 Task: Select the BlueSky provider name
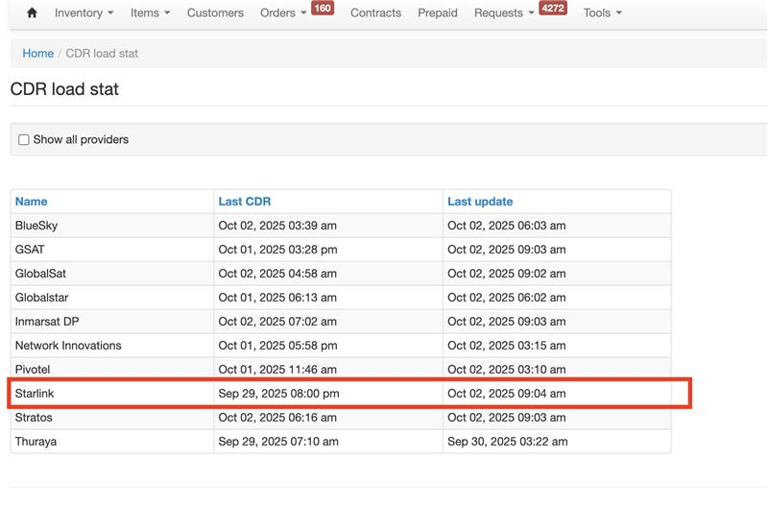[x=36, y=226]
